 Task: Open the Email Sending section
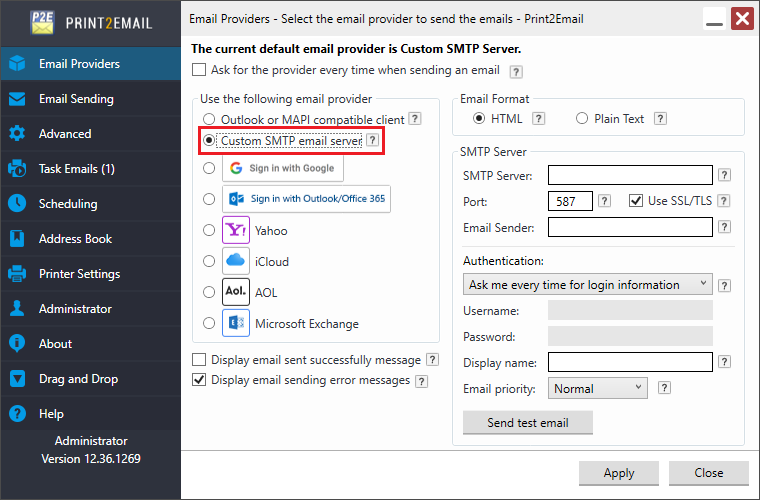coord(76,99)
